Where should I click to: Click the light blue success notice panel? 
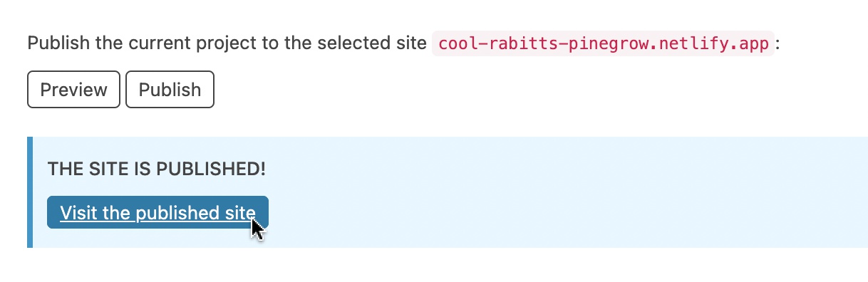click(x=448, y=192)
